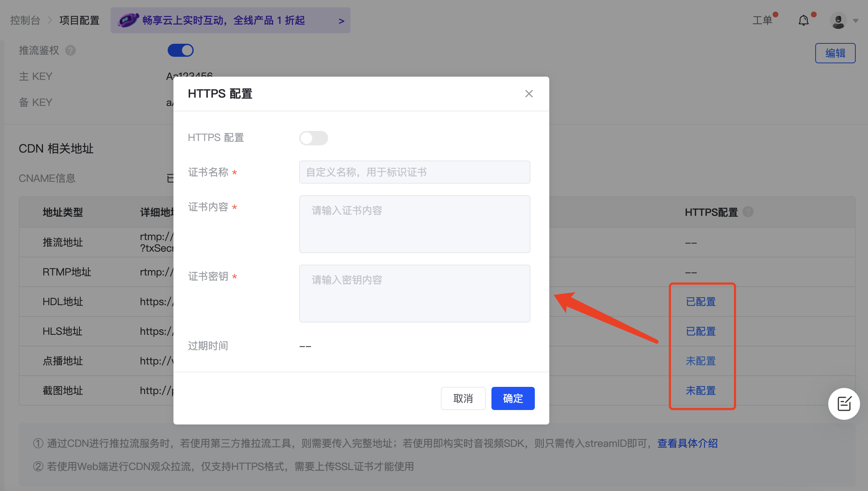
Task: Toggle the HTTPS 配置 switch in dialog
Action: [x=313, y=138]
